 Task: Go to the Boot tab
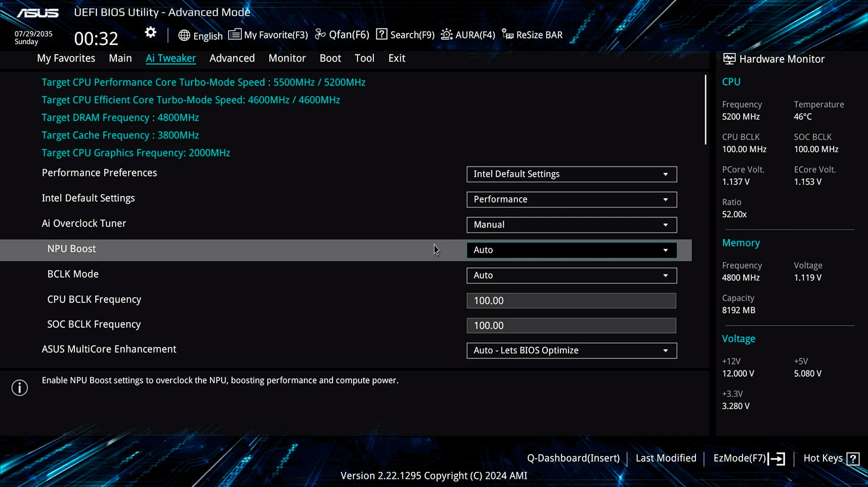pyautogui.click(x=330, y=58)
